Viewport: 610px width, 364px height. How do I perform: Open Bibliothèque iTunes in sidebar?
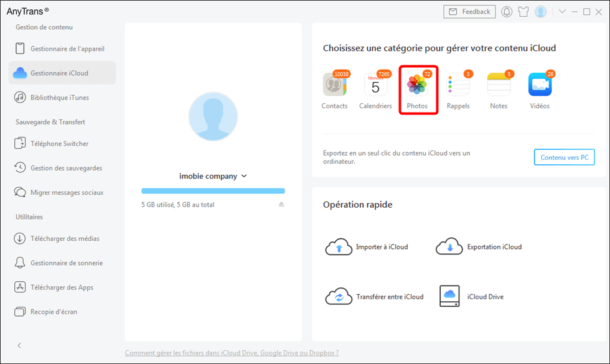[62, 98]
